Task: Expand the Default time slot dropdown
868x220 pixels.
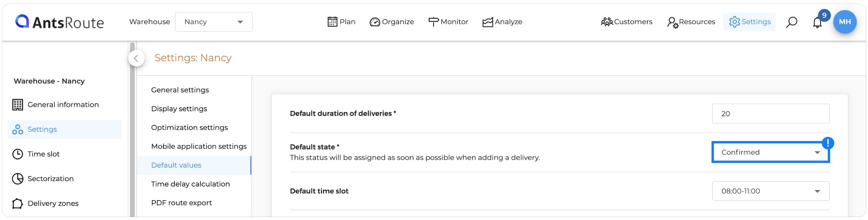Action: (x=771, y=191)
